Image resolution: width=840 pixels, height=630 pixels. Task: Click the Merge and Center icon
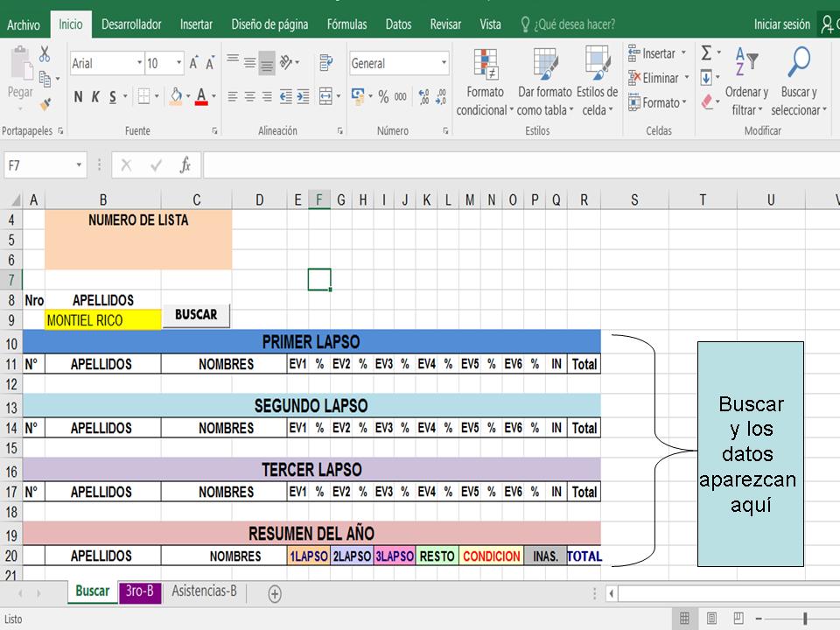[x=325, y=96]
